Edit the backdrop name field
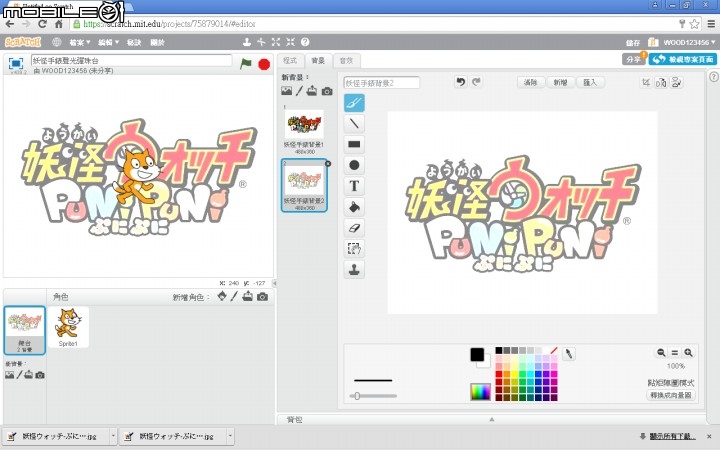This screenshot has width=720, height=450. [x=382, y=83]
